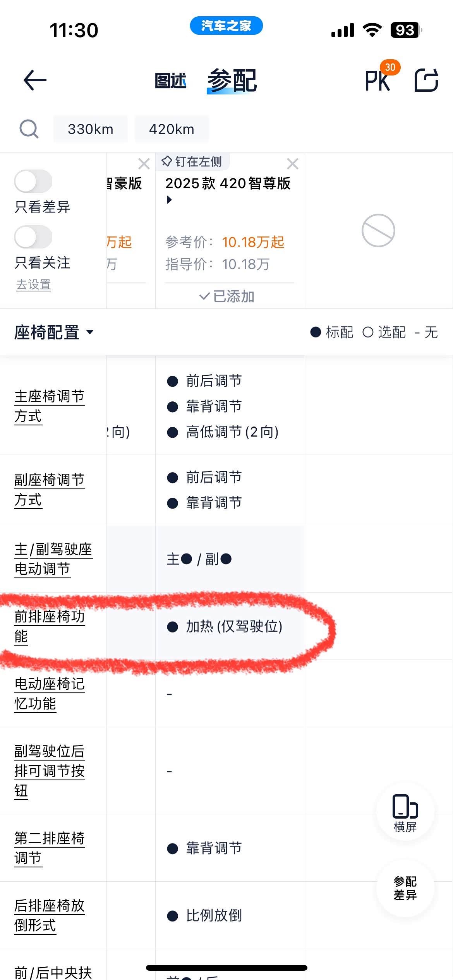Tap the 已添加 button
Screen dimensions: 453x980
click(x=227, y=296)
